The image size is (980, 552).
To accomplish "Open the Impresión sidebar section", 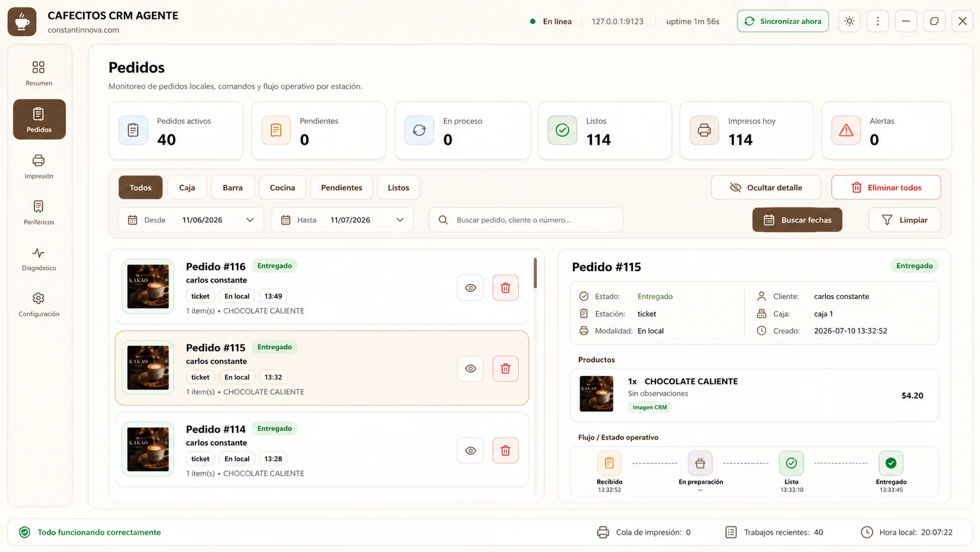I will (39, 167).
